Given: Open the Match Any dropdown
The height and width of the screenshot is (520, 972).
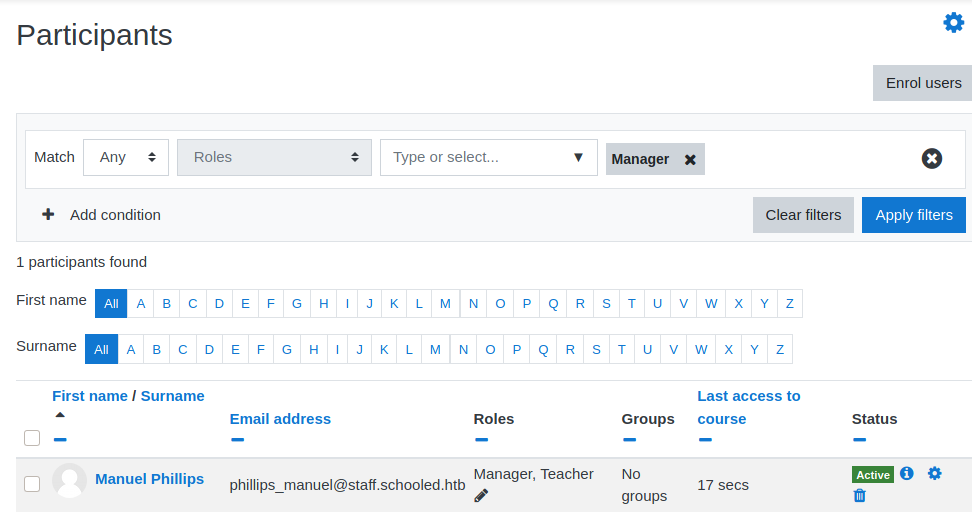Looking at the screenshot, I should coord(126,157).
